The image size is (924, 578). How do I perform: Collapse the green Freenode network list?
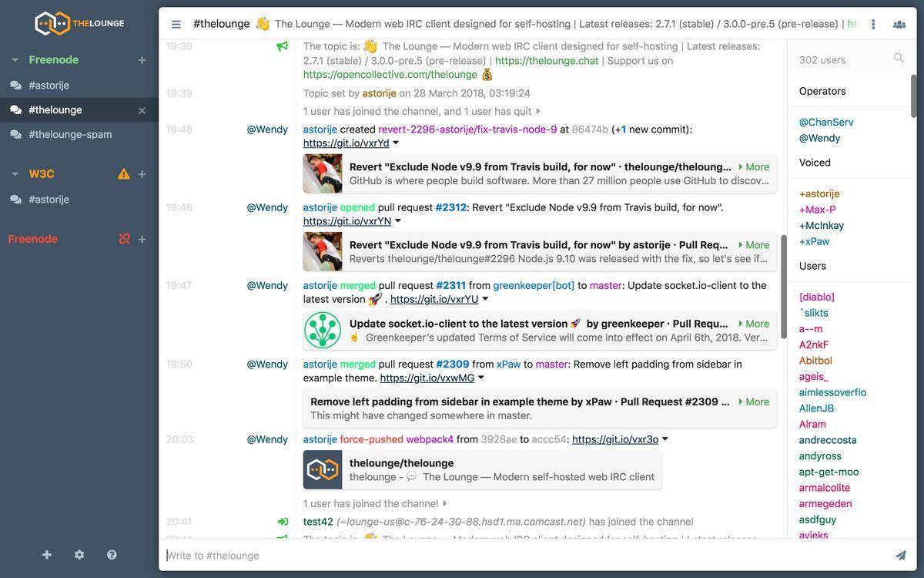(15, 60)
